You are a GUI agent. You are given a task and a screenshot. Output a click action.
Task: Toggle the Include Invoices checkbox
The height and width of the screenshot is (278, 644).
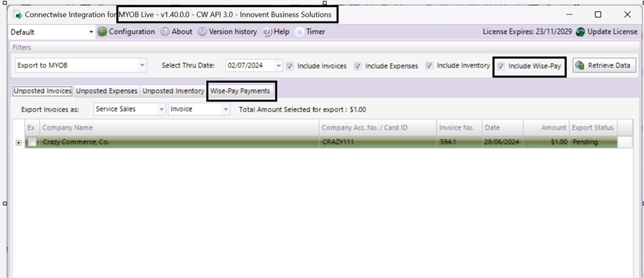click(x=290, y=66)
